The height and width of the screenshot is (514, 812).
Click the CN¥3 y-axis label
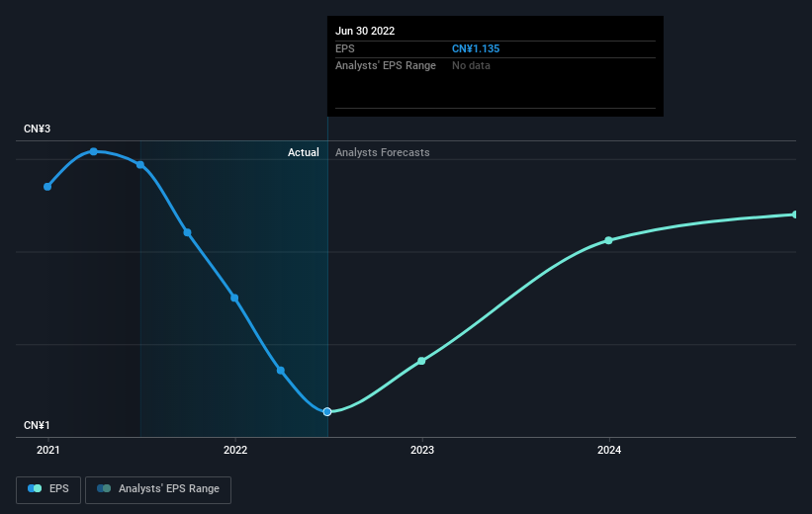pos(38,129)
